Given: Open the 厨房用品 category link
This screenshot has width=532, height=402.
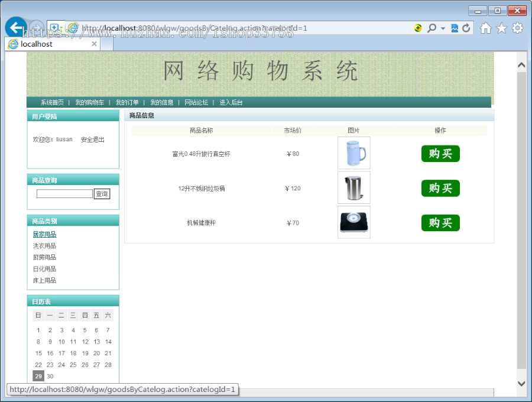Looking at the screenshot, I should 44,257.
